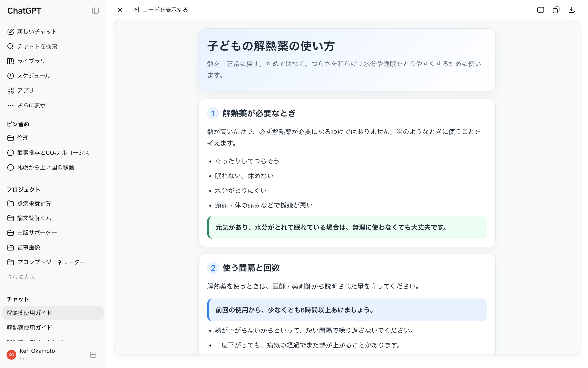Click the number 2 badge
The height and width of the screenshot is (368, 588).
tap(213, 268)
